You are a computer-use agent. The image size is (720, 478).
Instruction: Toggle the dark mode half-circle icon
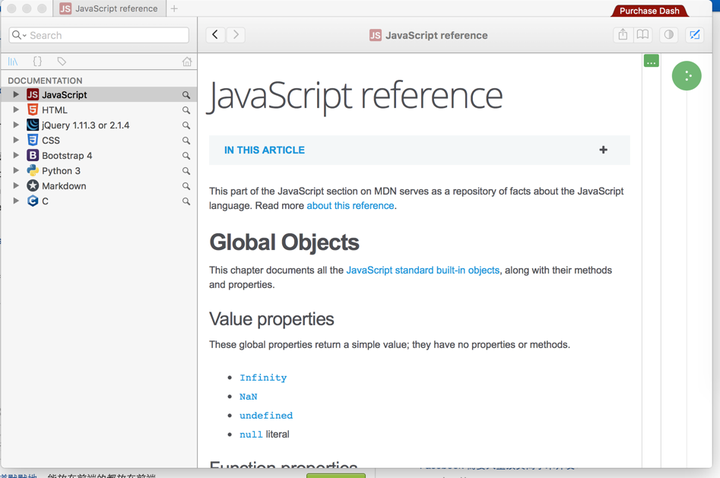(x=669, y=35)
